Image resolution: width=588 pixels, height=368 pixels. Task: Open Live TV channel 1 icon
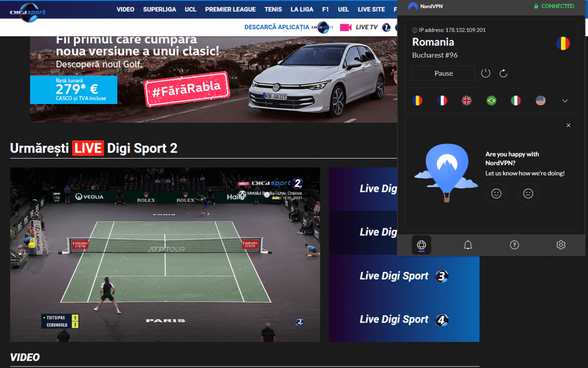pos(386,28)
